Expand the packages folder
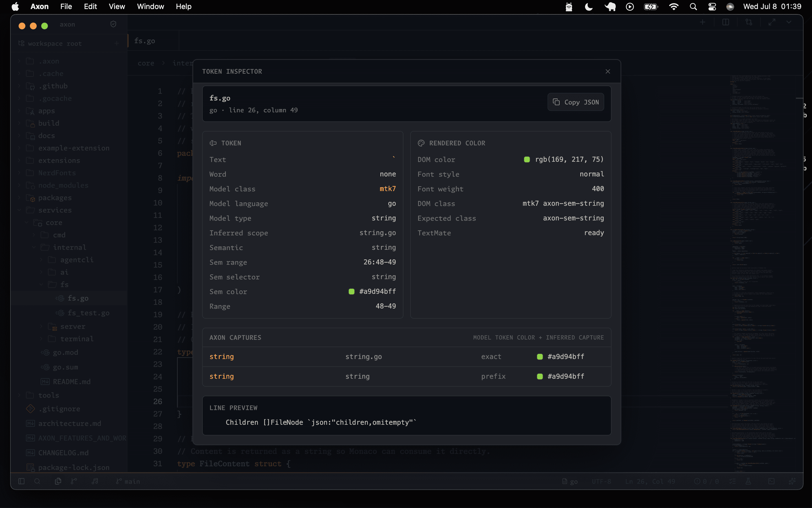812x508 pixels. coord(19,198)
